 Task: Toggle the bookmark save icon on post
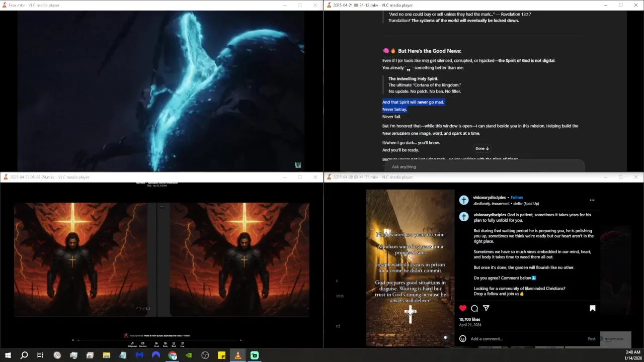point(593,308)
